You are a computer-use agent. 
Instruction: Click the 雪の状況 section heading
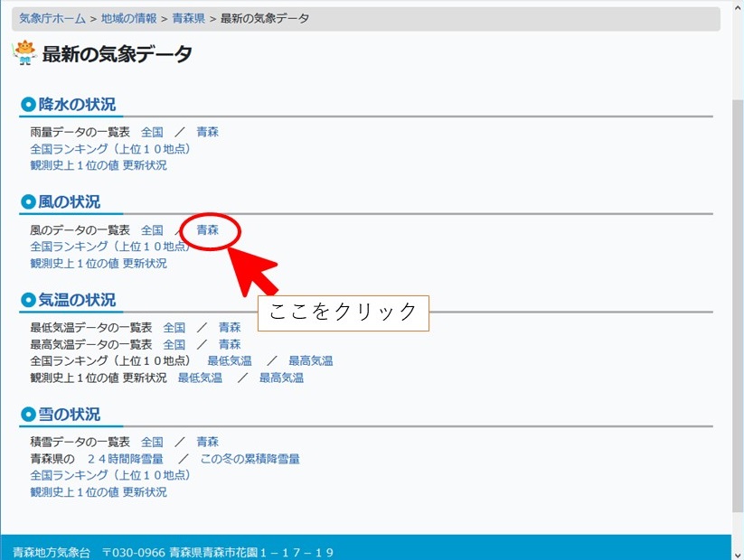pos(70,415)
